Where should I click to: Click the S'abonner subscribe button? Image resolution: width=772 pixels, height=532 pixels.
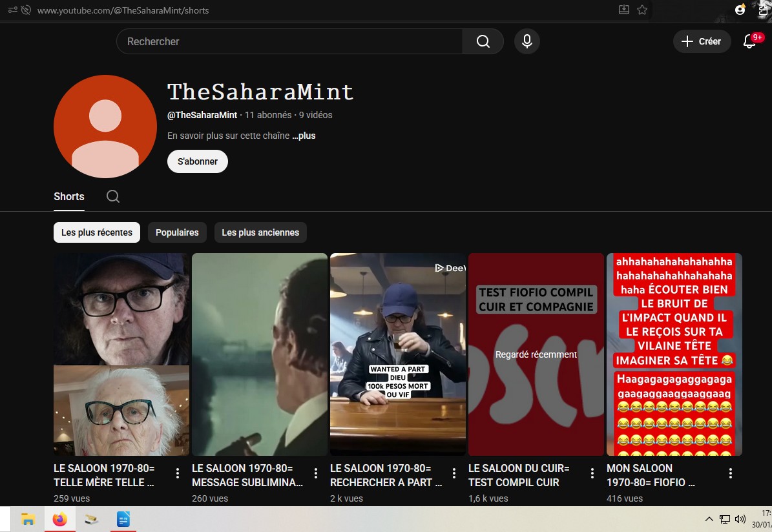198,161
